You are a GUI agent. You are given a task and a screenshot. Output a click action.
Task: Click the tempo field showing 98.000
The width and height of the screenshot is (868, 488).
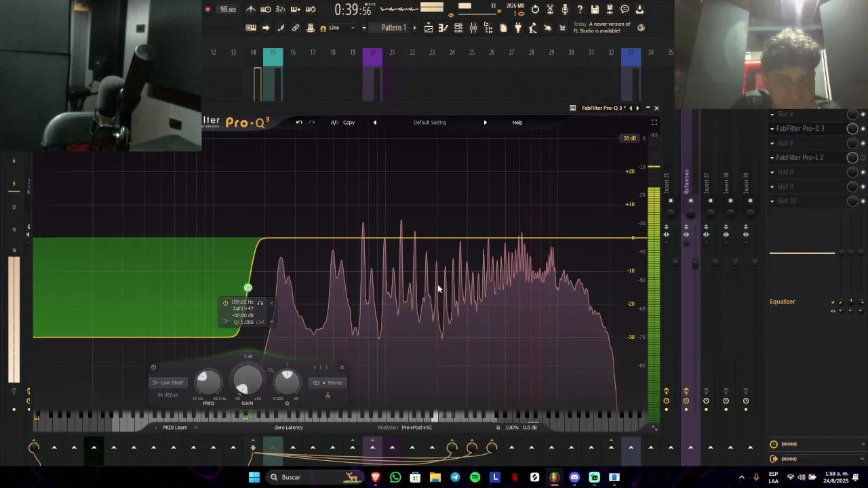click(x=229, y=9)
